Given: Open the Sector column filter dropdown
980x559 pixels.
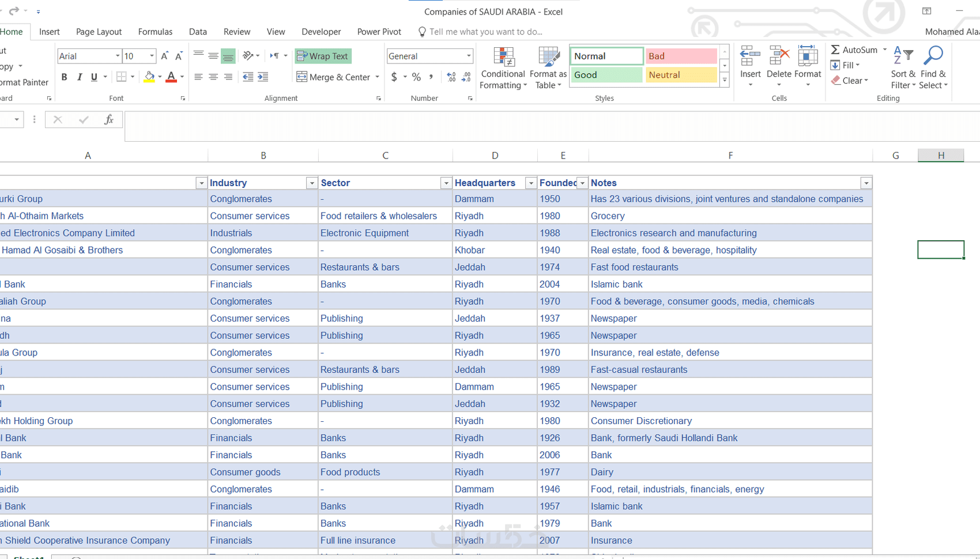Looking at the screenshot, I should [x=446, y=183].
